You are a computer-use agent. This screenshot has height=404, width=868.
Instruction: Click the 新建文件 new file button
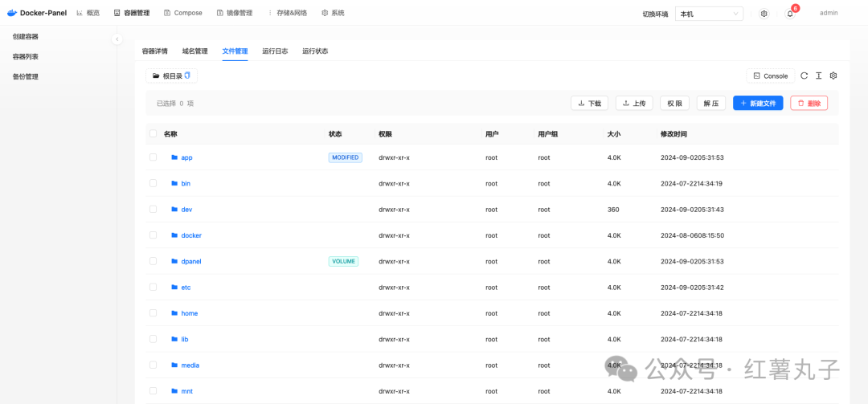click(758, 103)
